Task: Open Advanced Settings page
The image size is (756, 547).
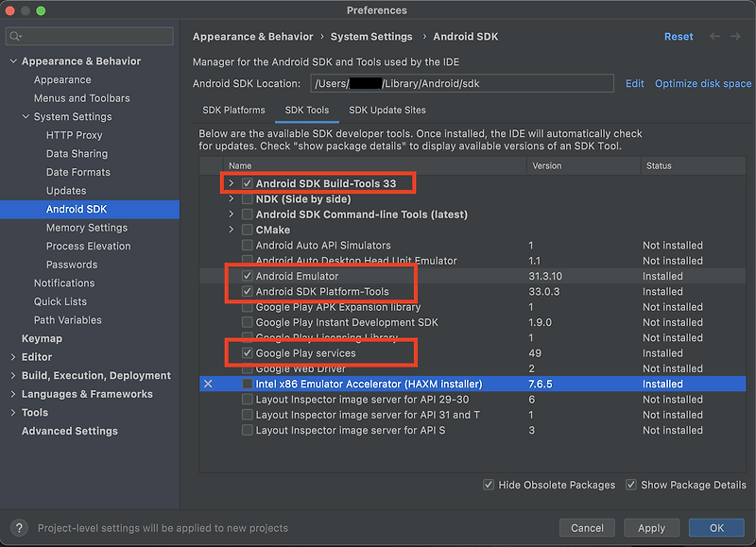Action: 69,431
